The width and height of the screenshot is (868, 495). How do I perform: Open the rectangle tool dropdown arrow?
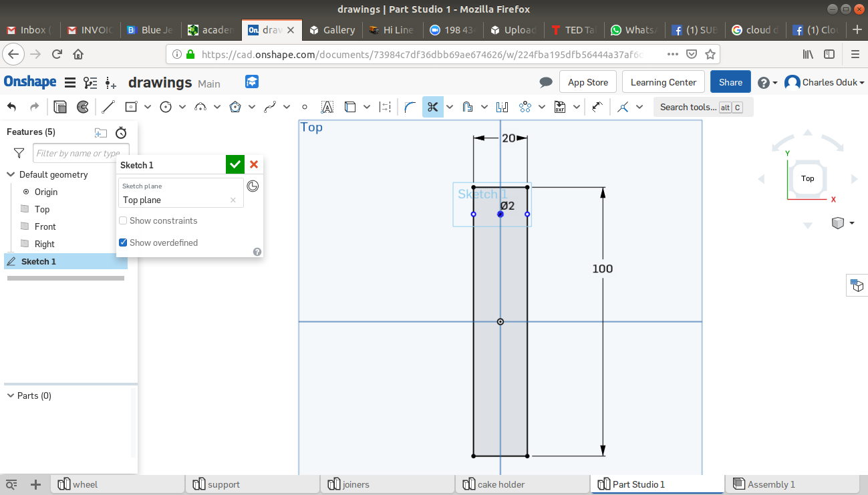coord(148,107)
